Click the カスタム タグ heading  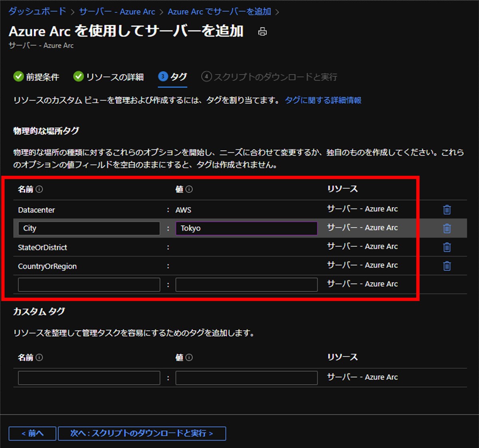pos(39,311)
